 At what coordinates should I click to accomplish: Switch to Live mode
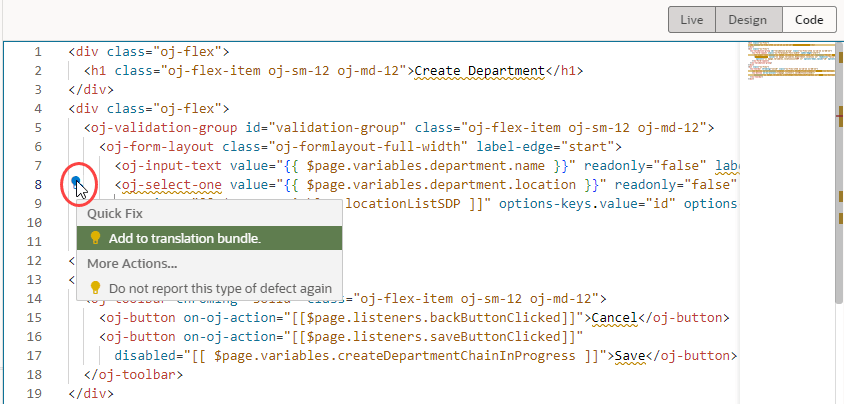[x=692, y=20]
